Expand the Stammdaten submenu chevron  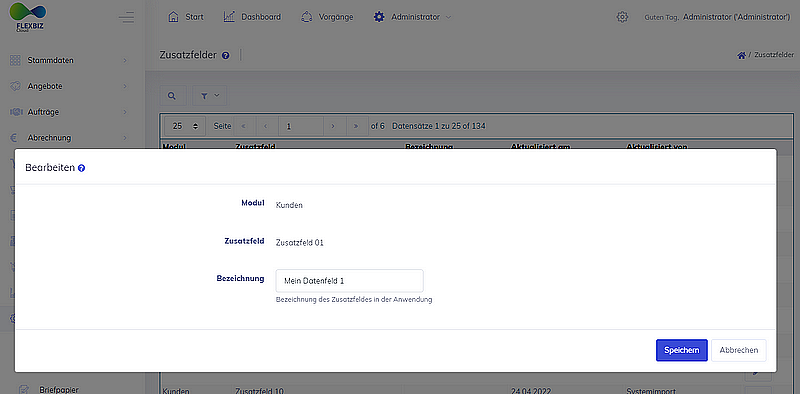click(x=125, y=60)
